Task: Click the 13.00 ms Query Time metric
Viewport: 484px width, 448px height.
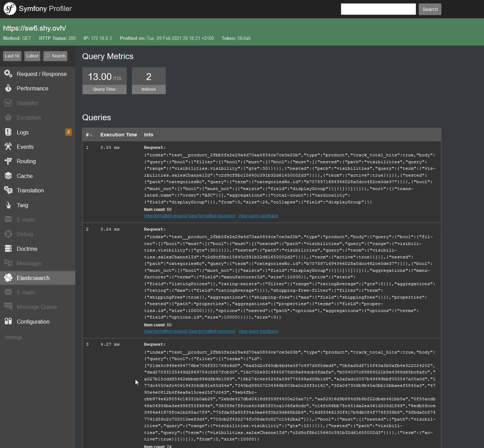Action: pyautogui.click(x=104, y=81)
